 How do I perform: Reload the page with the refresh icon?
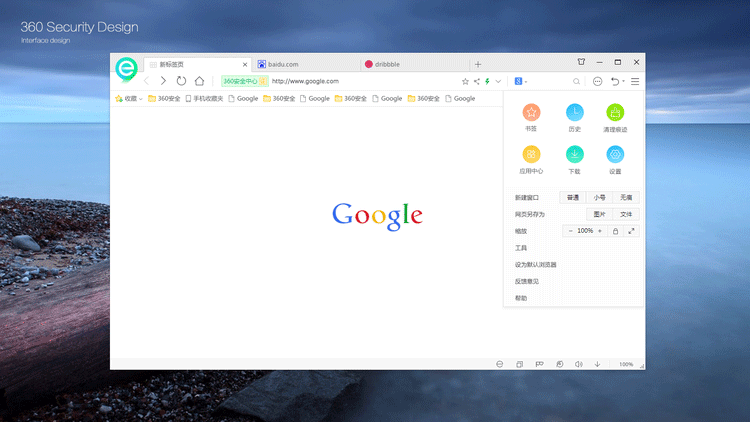[181, 81]
